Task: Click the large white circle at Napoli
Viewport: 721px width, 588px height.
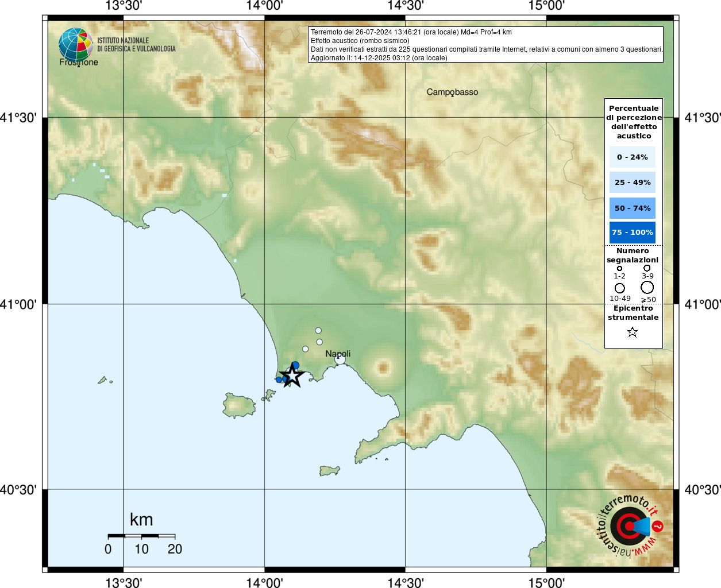Action: click(x=340, y=359)
